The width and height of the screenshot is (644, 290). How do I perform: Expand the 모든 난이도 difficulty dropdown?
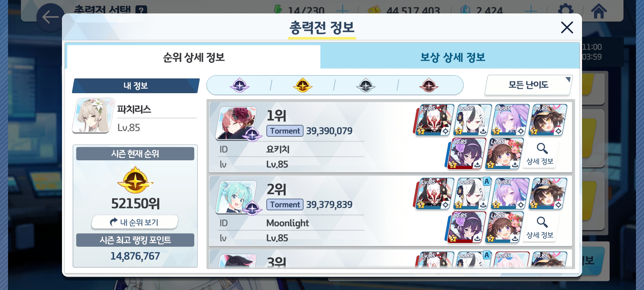528,85
